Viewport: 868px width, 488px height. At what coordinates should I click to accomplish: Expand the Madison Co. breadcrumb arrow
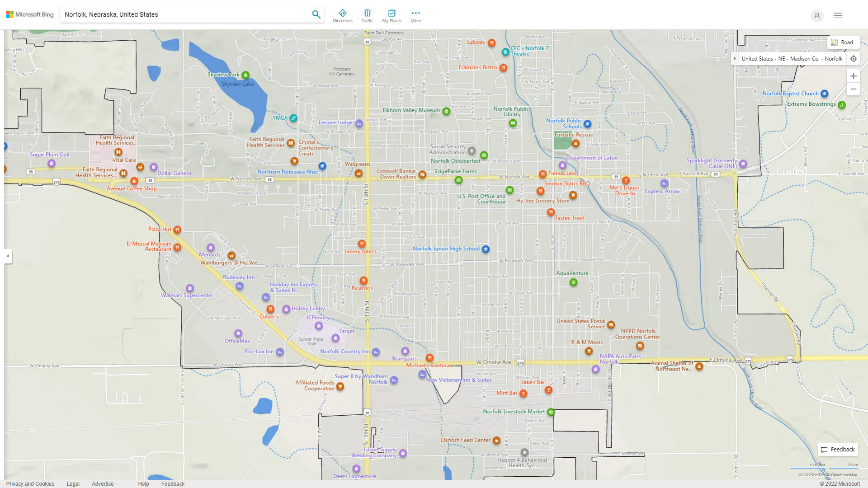coord(735,58)
